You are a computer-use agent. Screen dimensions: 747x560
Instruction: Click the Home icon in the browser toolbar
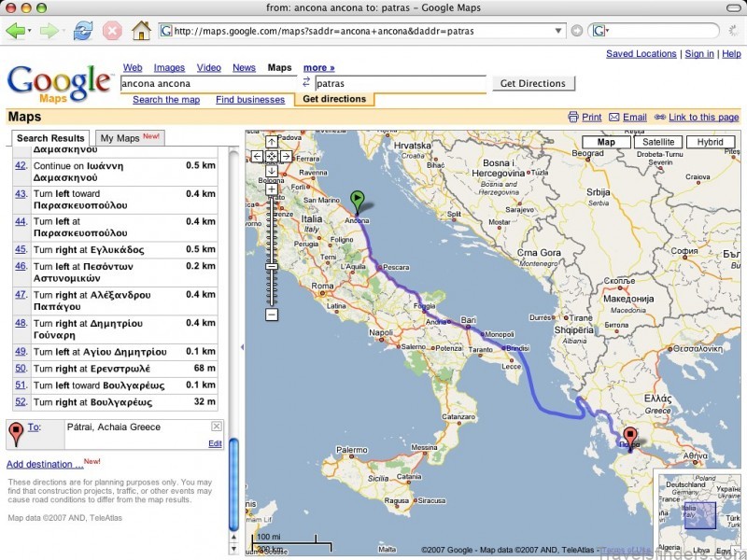140,31
